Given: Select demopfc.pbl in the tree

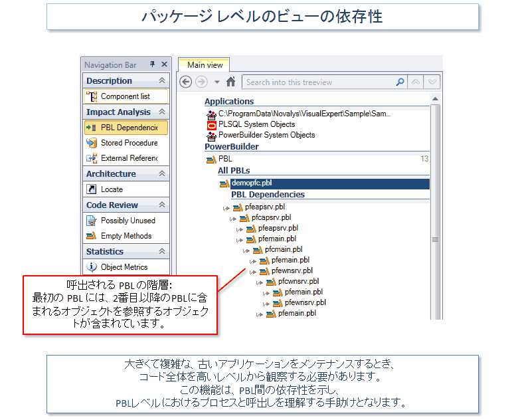Looking at the screenshot, I should click(251, 183).
